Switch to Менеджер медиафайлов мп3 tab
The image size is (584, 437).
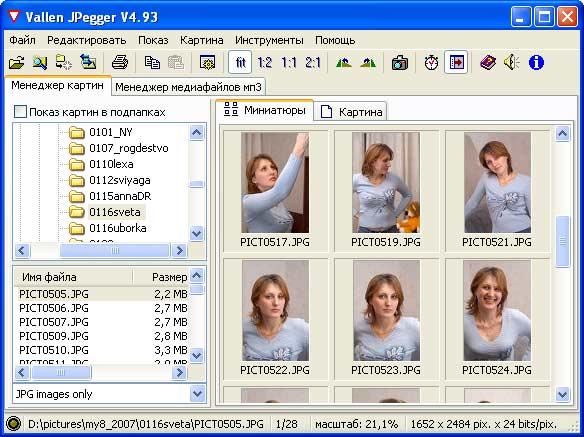(x=188, y=87)
